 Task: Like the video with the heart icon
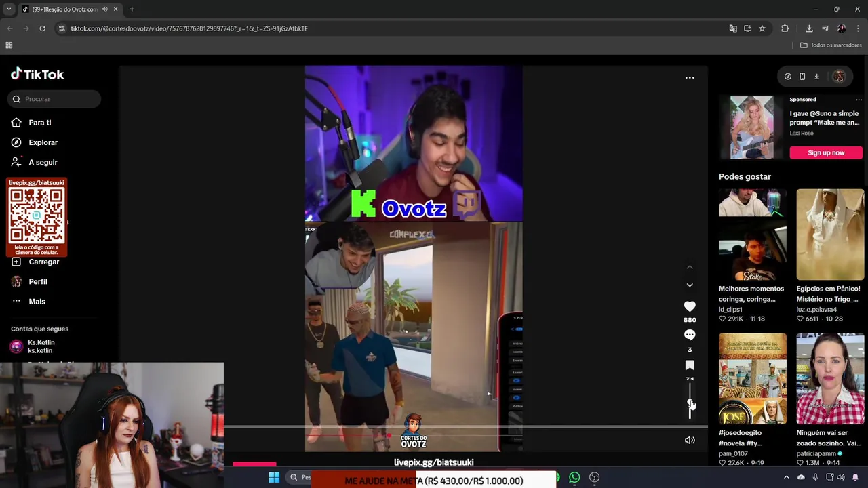point(690,307)
